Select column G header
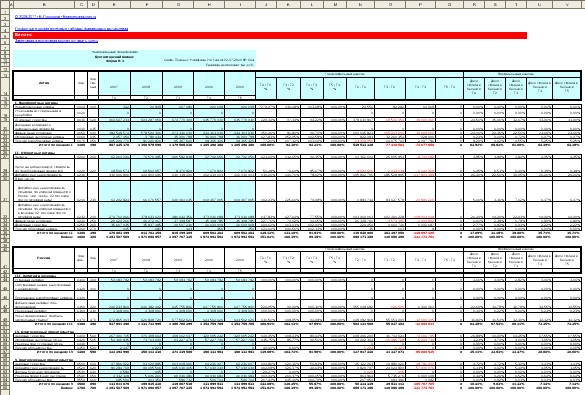The height and width of the screenshot is (395, 585). click(178, 4)
